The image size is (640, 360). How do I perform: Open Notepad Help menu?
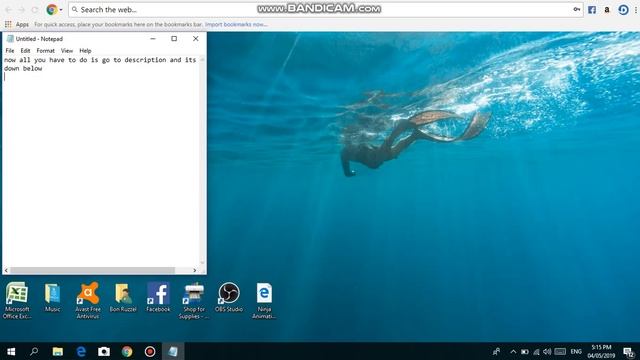85,51
